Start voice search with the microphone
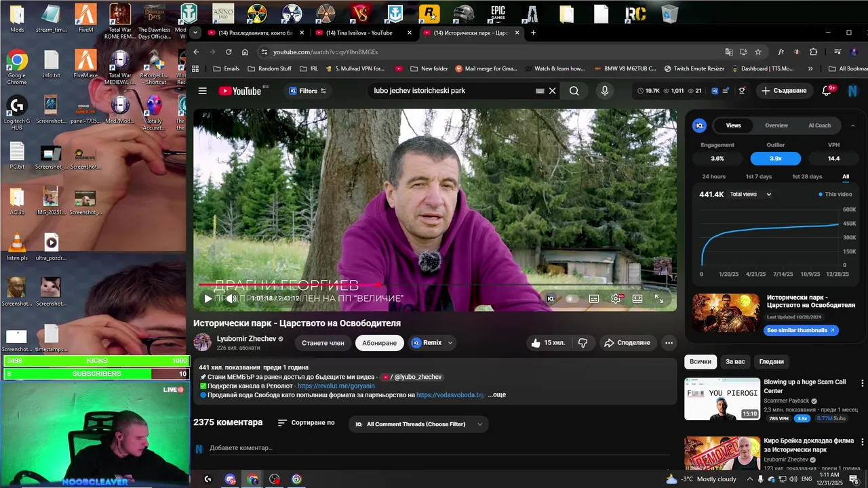 click(x=604, y=91)
